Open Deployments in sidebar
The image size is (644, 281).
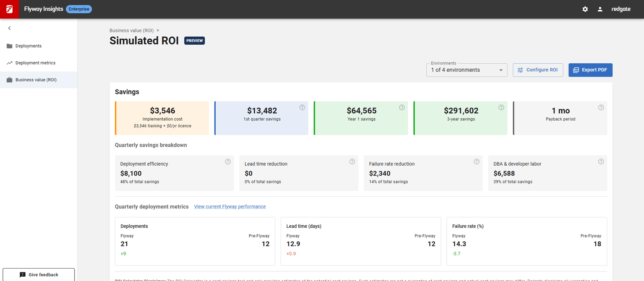[x=39, y=46]
